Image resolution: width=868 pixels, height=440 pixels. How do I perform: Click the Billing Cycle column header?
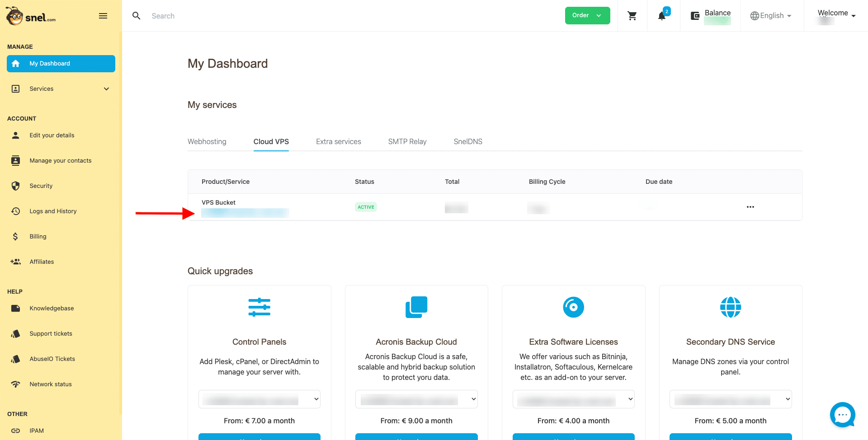(x=547, y=182)
